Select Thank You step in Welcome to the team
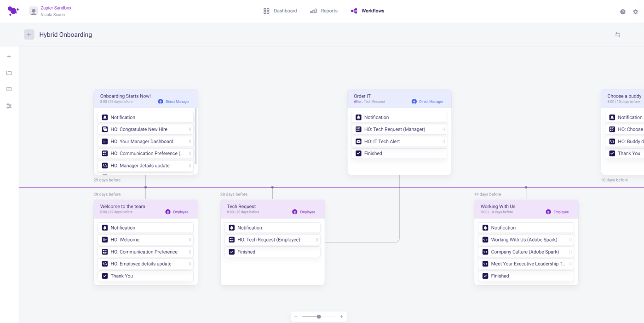Viewport: 644px width, 323px height. pos(145,276)
